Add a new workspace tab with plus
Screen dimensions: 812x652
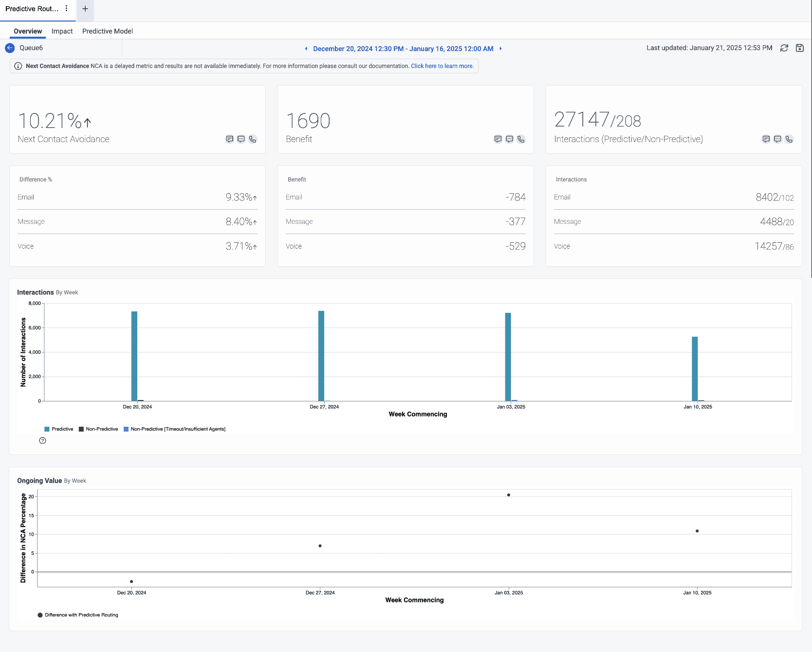click(85, 9)
